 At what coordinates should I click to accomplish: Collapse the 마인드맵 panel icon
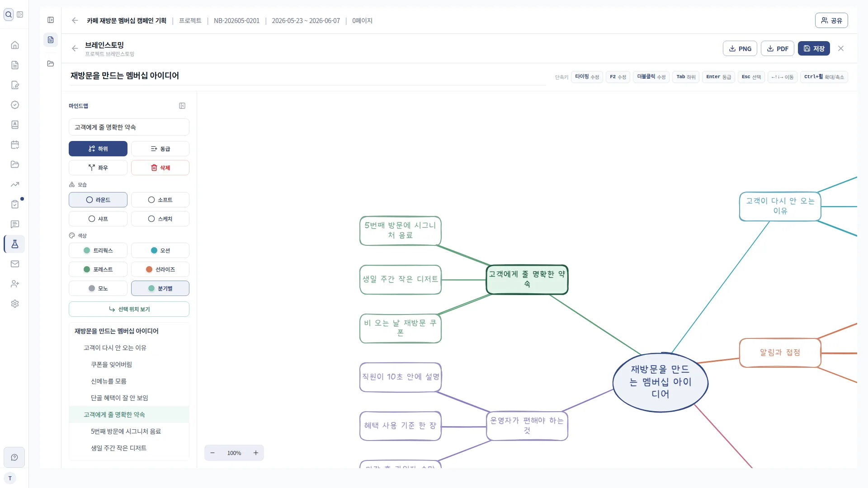click(x=182, y=106)
